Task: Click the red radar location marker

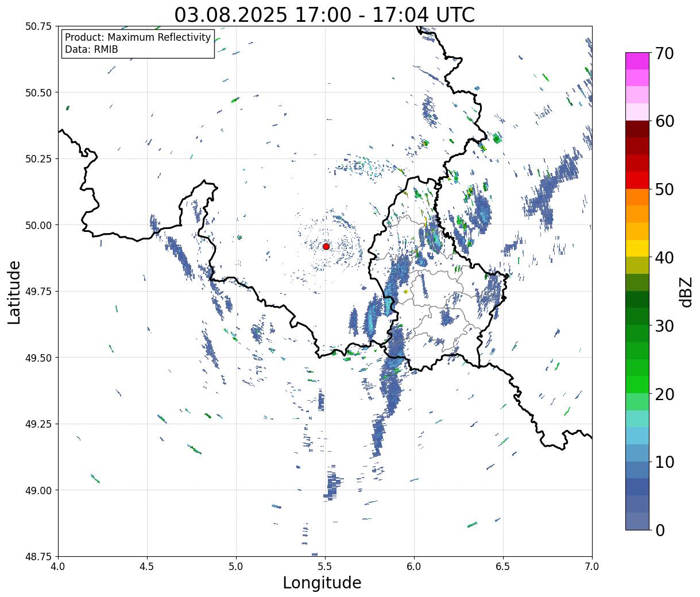Action: [326, 246]
